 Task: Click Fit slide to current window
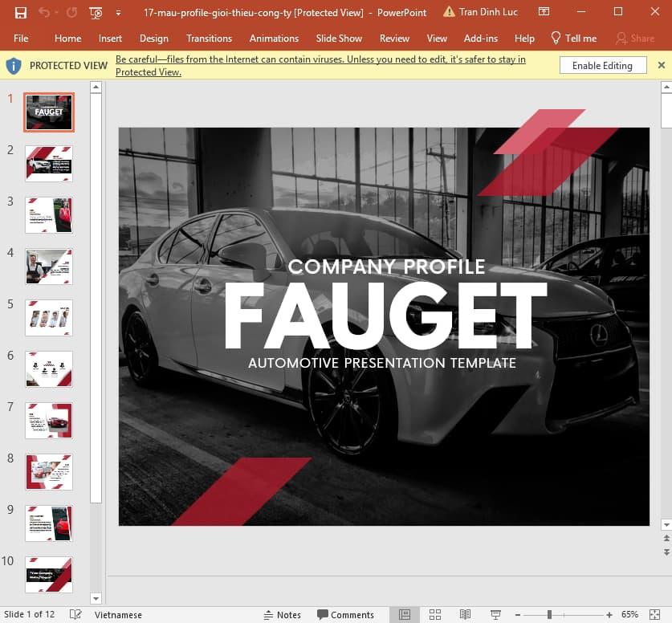pyautogui.click(x=657, y=614)
